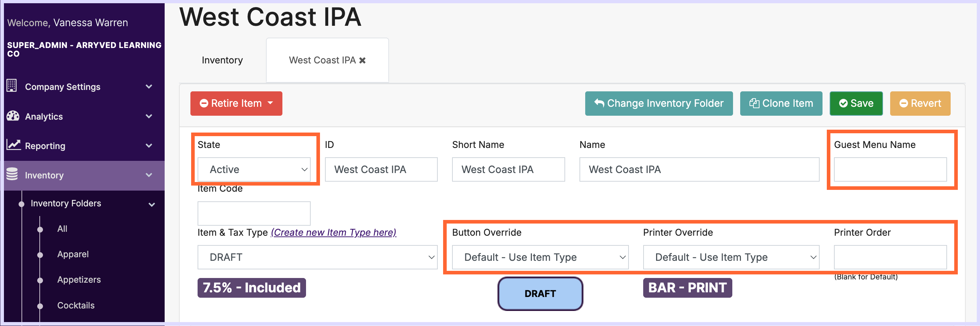Open the Printer Override dropdown
Viewport: 980px width, 326px height.
(x=731, y=257)
